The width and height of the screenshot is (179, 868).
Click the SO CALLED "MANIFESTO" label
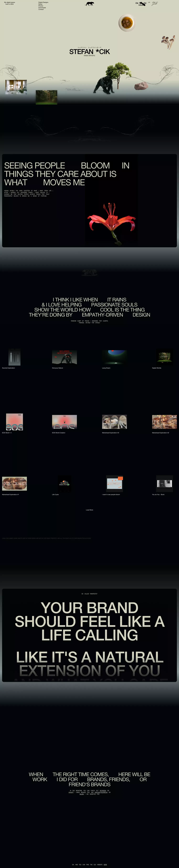89,594
